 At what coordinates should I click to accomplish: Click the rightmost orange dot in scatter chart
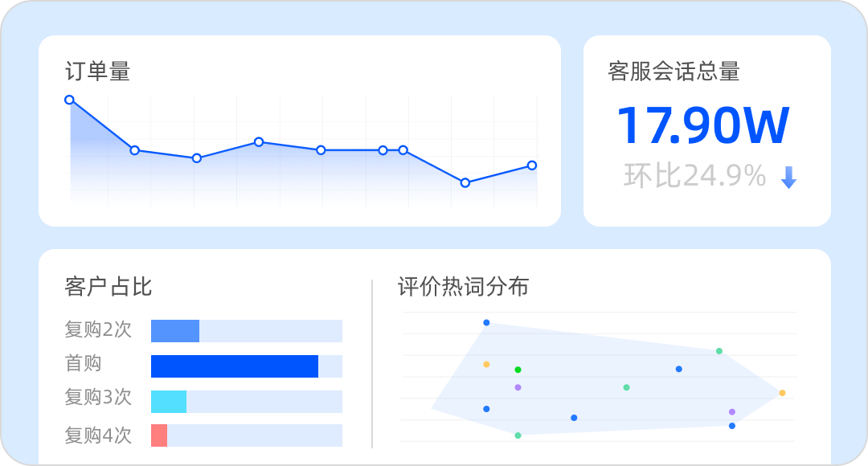click(x=782, y=393)
